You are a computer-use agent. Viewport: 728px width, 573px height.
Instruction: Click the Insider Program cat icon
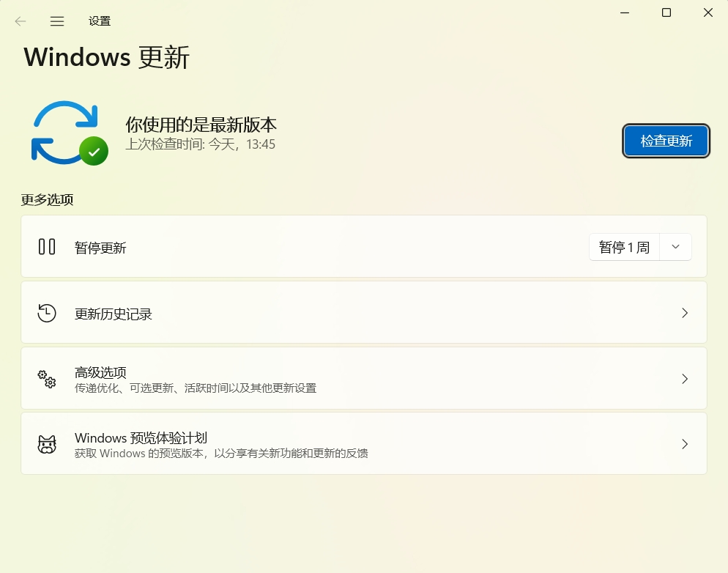(47, 444)
